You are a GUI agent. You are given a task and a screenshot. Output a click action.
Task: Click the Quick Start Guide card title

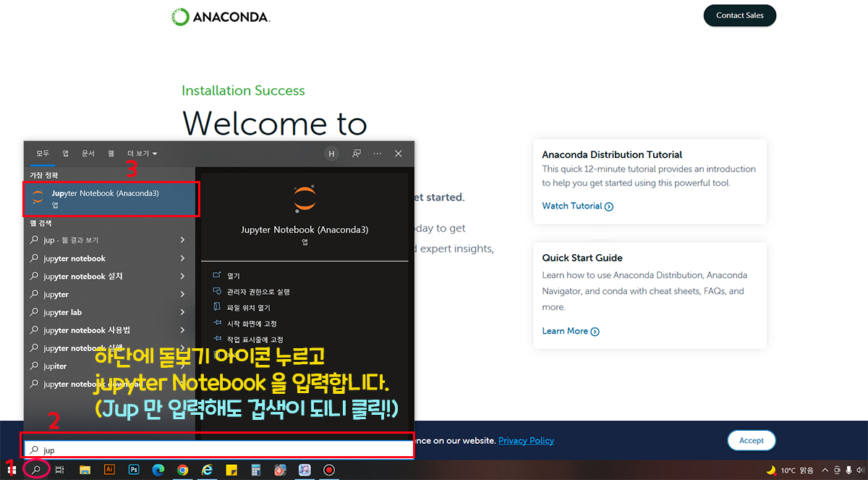point(582,258)
